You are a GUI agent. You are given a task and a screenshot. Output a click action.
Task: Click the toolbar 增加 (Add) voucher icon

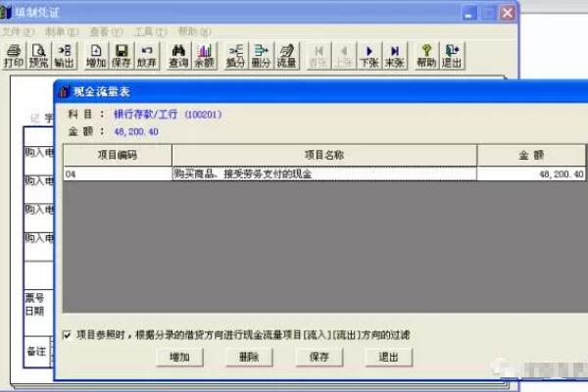pyautogui.click(x=96, y=55)
